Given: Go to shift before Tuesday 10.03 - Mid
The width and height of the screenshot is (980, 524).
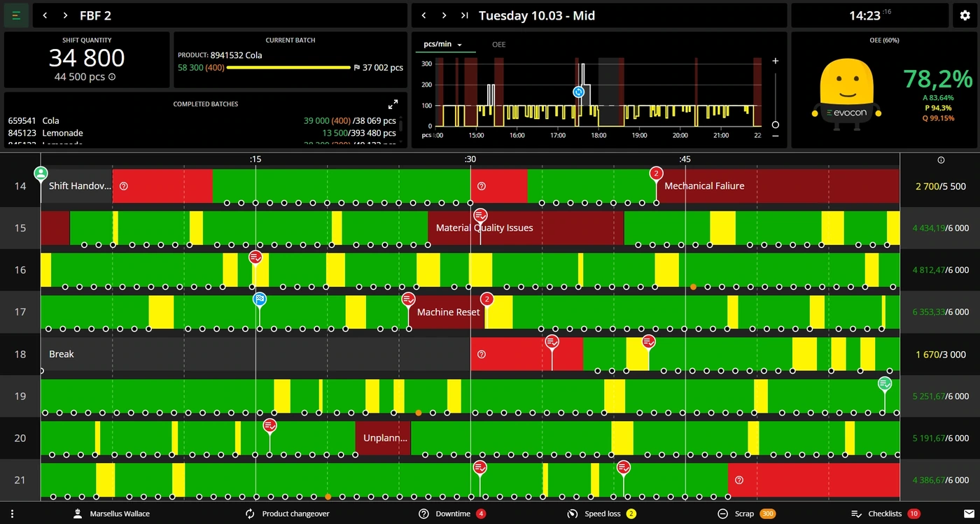Looking at the screenshot, I should pos(424,15).
